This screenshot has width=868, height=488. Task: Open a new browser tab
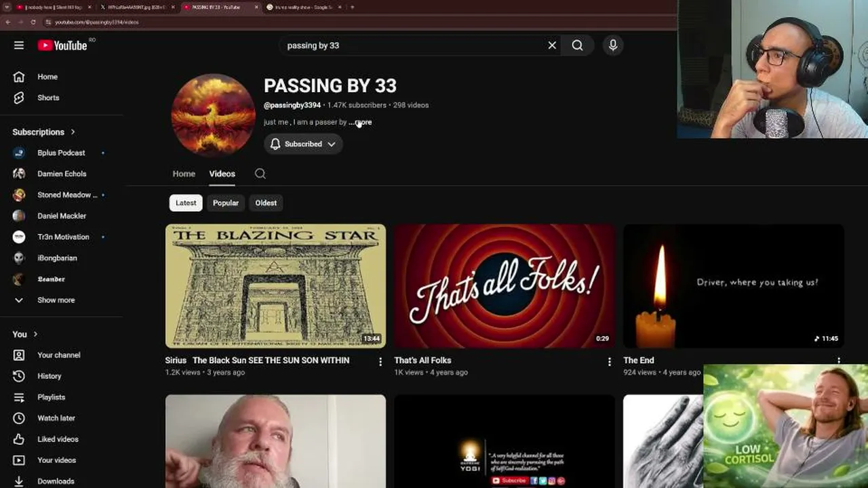352,7
